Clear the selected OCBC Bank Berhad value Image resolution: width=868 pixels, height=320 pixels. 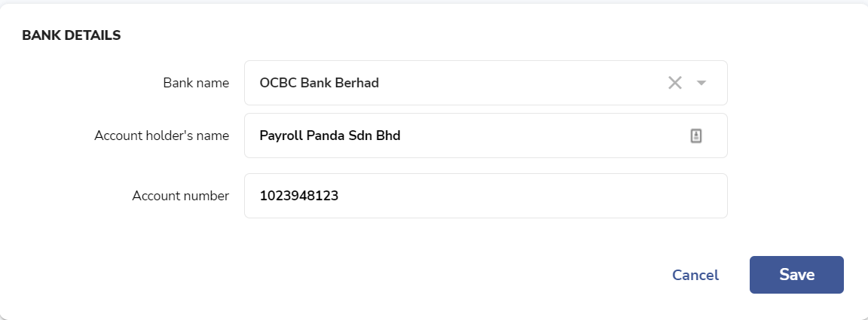pyautogui.click(x=674, y=83)
